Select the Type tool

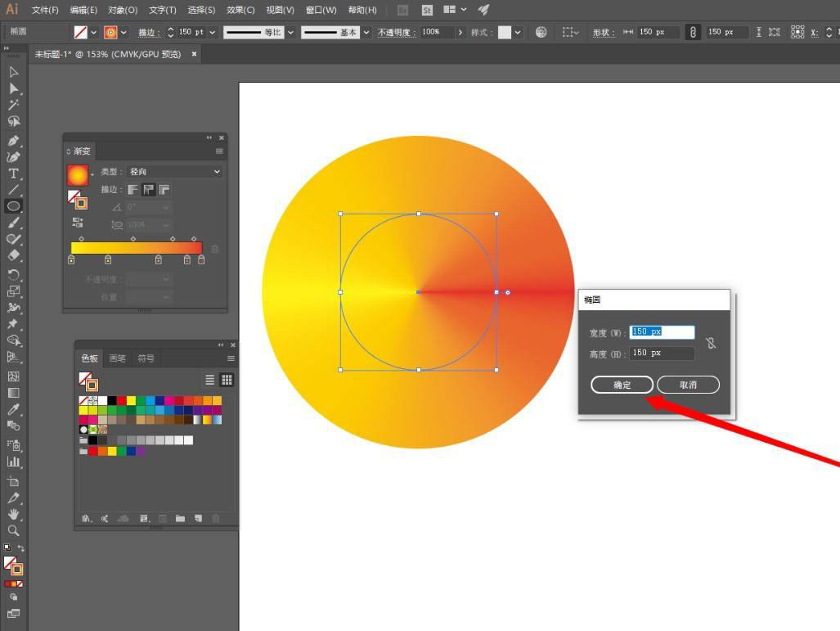[x=13, y=173]
